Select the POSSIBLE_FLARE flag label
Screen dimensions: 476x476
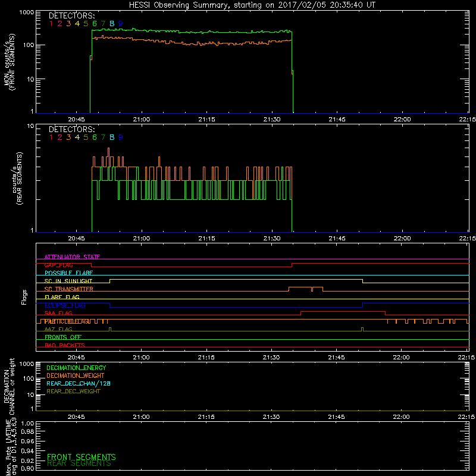[68, 273]
